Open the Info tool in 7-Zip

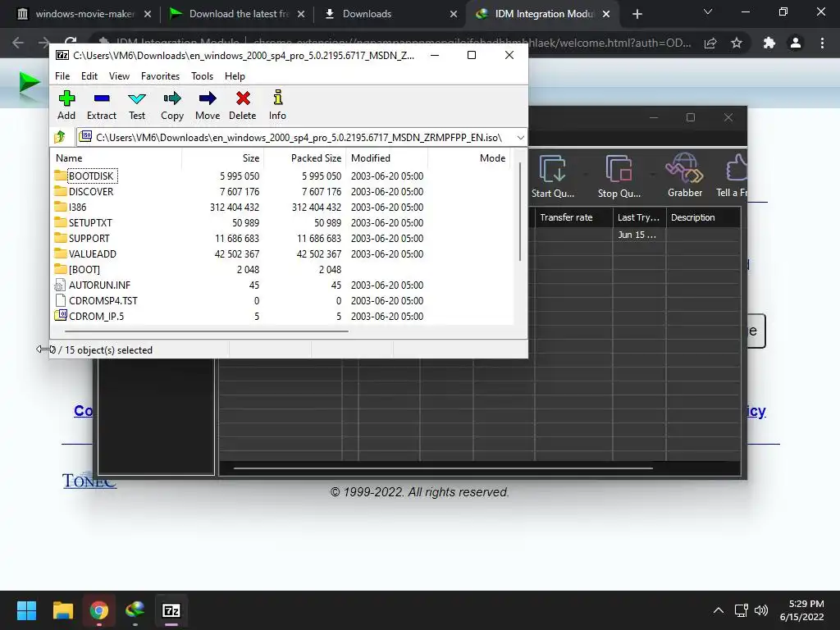(277, 105)
